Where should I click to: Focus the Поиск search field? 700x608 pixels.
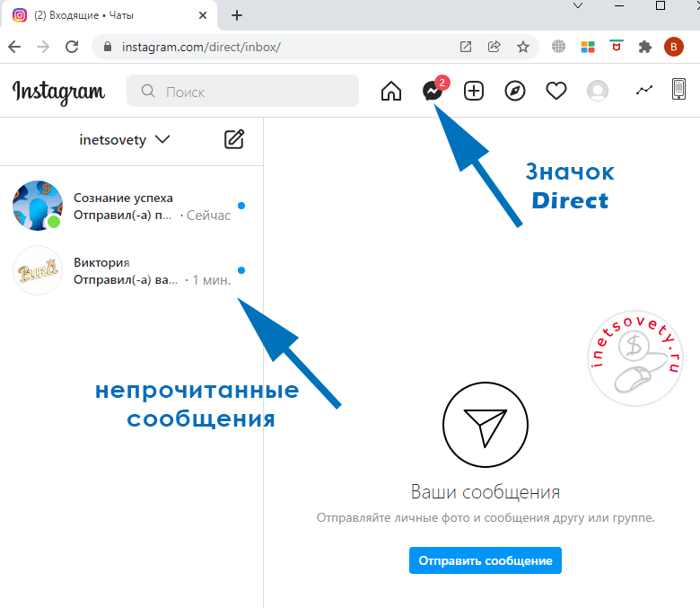(242, 91)
